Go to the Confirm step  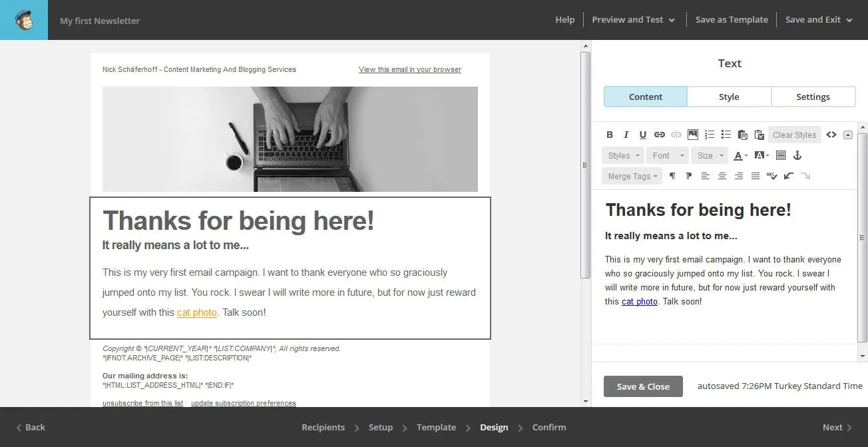[549, 427]
